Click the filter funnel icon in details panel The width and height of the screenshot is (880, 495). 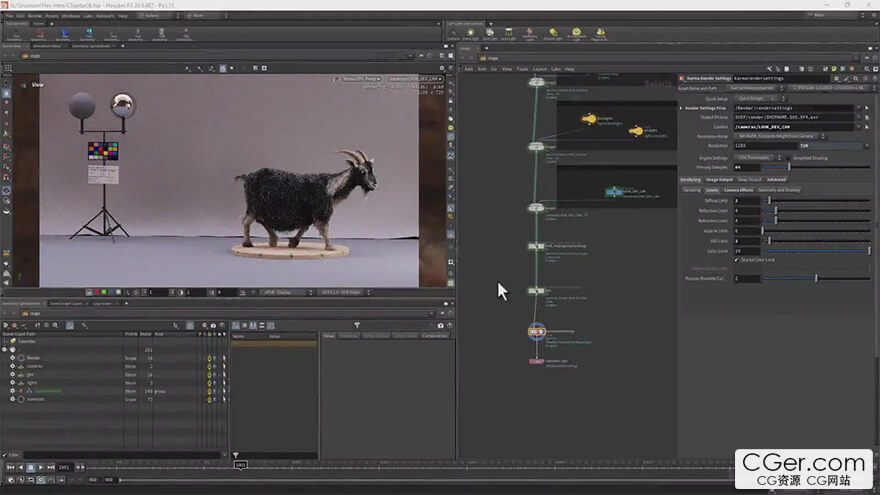[356, 325]
